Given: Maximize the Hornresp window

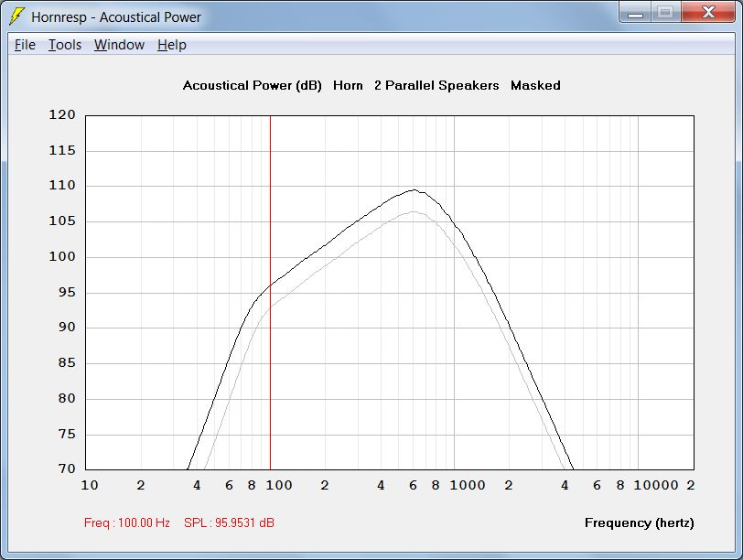Looking at the screenshot, I should [x=665, y=12].
